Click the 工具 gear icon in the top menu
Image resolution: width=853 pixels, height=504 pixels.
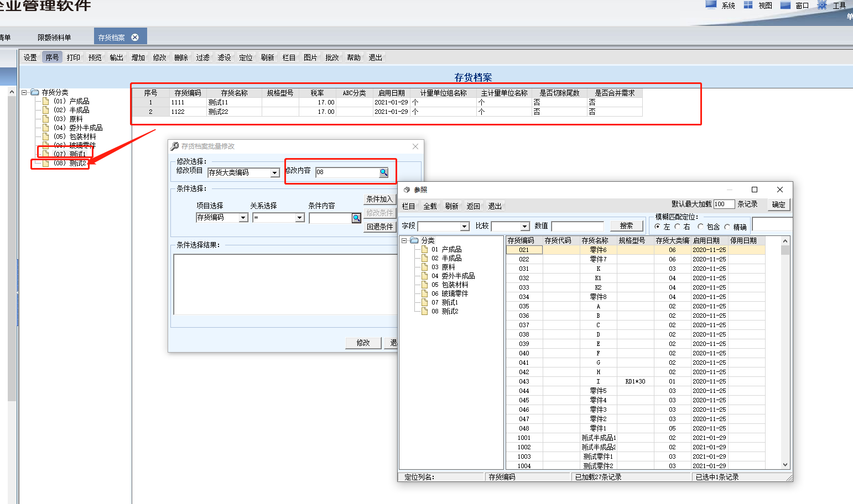822,5
